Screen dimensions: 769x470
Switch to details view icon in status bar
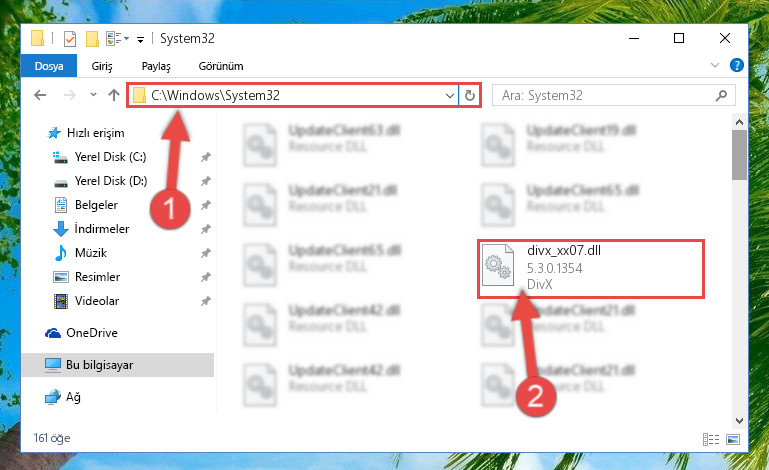pyautogui.click(x=711, y=439)
